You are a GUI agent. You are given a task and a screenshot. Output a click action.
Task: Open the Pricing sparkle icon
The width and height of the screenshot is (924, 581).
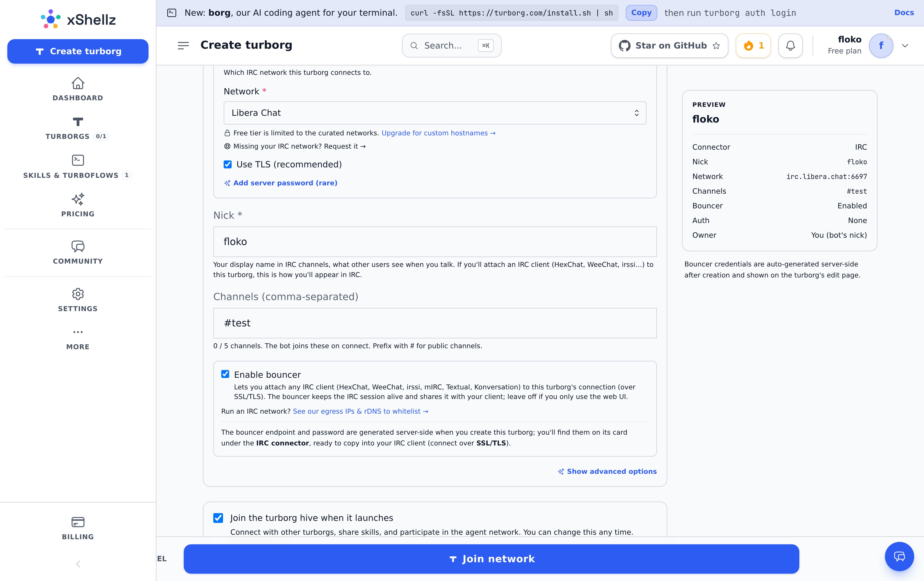pos(78,199)
